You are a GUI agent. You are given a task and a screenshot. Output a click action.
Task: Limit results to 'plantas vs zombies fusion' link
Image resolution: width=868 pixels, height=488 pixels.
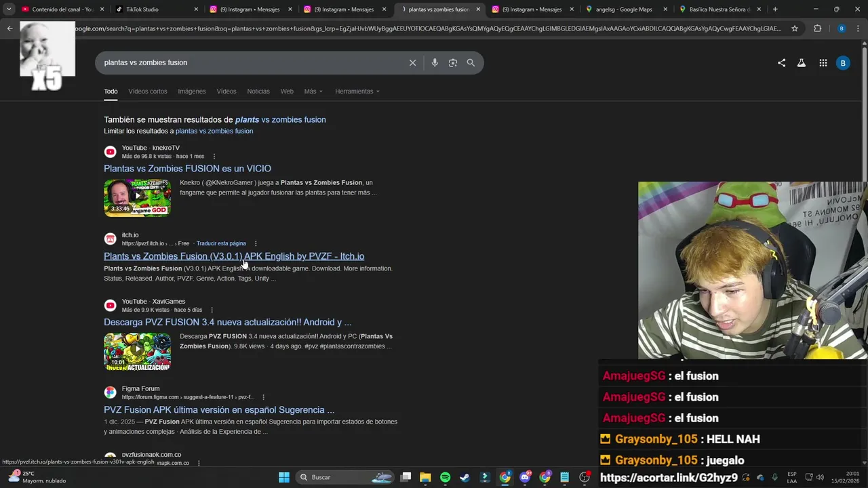[x=214, y=131]
